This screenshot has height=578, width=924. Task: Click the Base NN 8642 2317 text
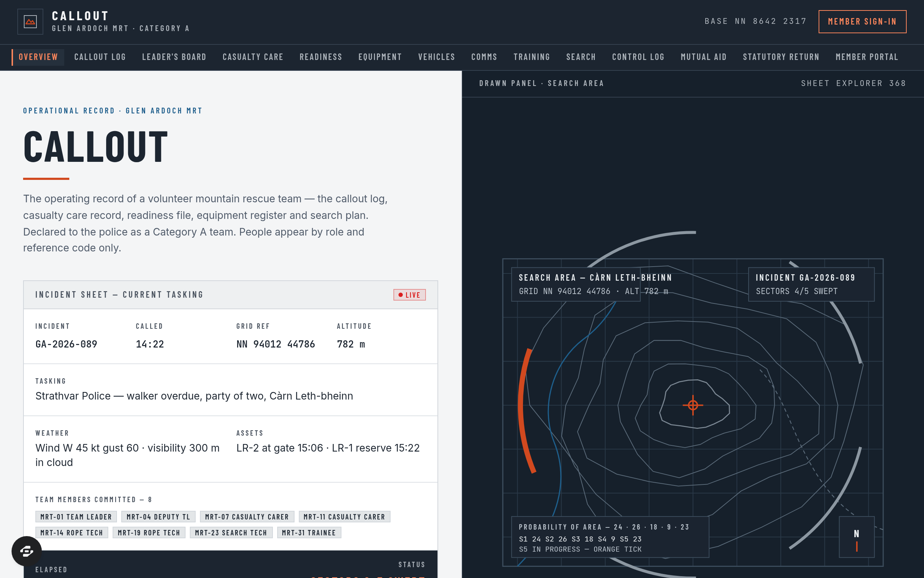[x=755, y=21]
